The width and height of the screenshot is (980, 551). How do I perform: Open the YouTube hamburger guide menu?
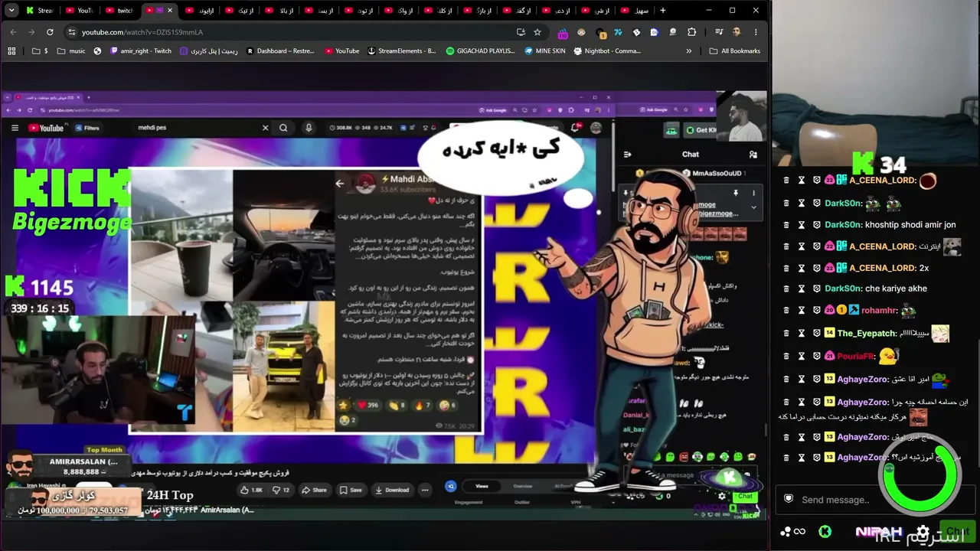pos(15,128)
